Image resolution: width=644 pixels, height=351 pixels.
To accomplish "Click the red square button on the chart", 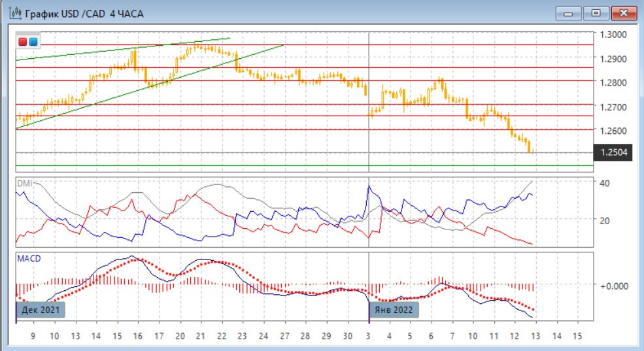I will coord(23,41).
